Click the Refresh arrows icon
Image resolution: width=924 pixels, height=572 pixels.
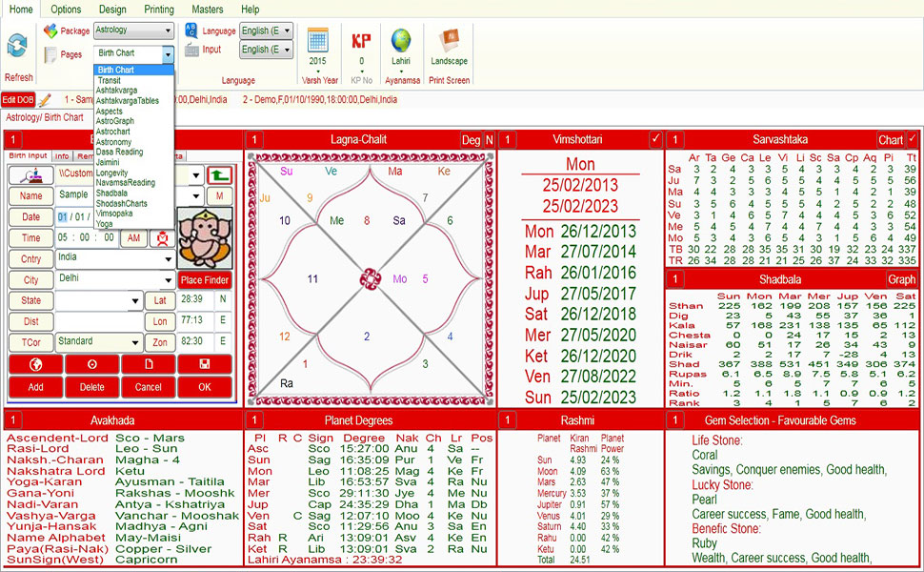[x=17, y=46]
